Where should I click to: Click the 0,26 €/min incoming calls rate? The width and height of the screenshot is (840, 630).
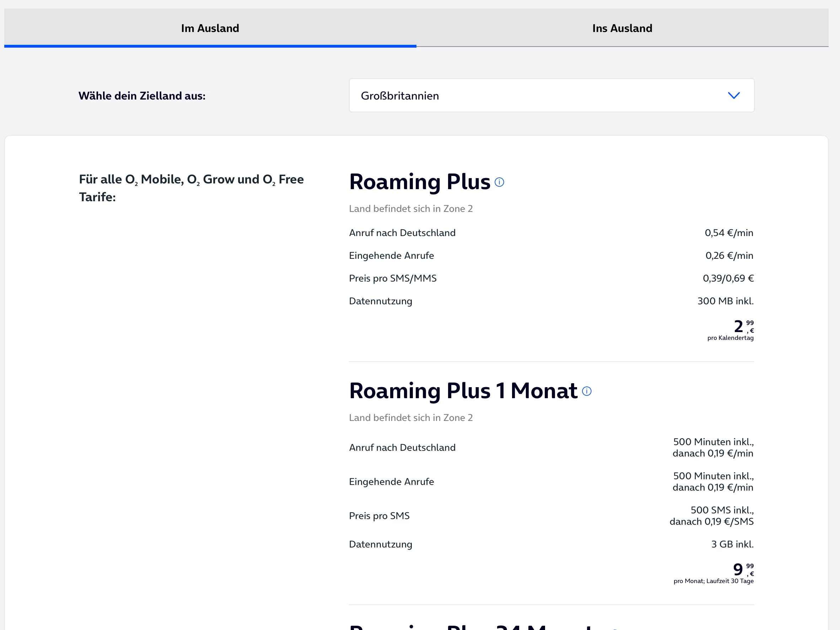click(729, 255)
